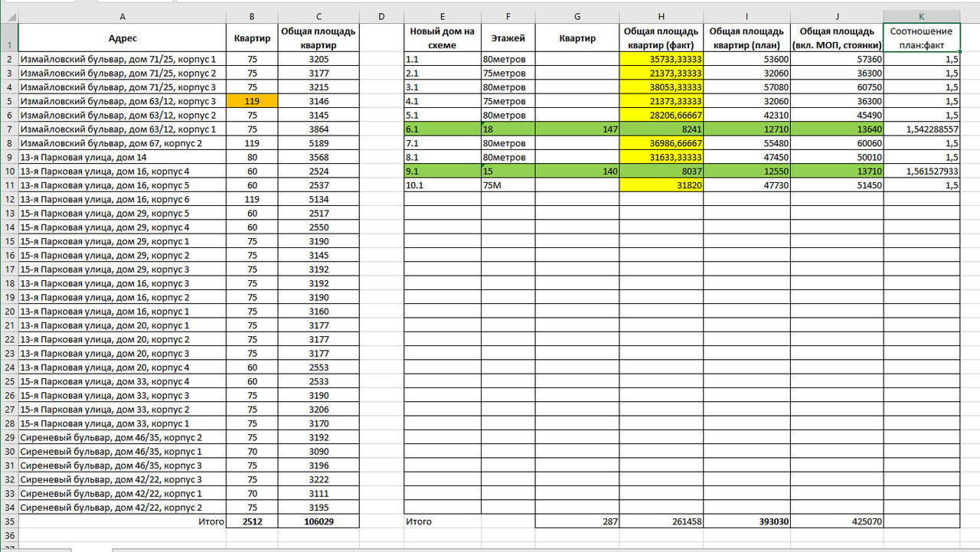This screenshot has width=980, height=552.
Task: Select the yellow cell 31820
Action: 661,185
